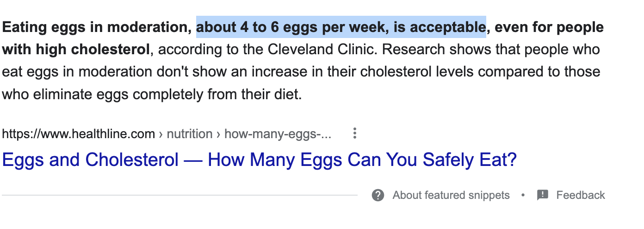Click the question mark help icon
Image resolution: width=644 pixels, height=229 pixels.
[378, 195]
